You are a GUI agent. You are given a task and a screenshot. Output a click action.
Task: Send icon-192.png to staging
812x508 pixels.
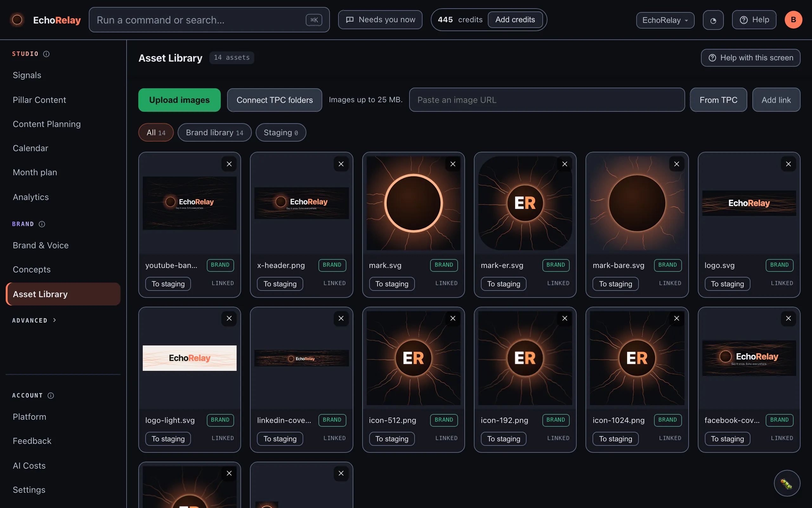pos(504,439)
